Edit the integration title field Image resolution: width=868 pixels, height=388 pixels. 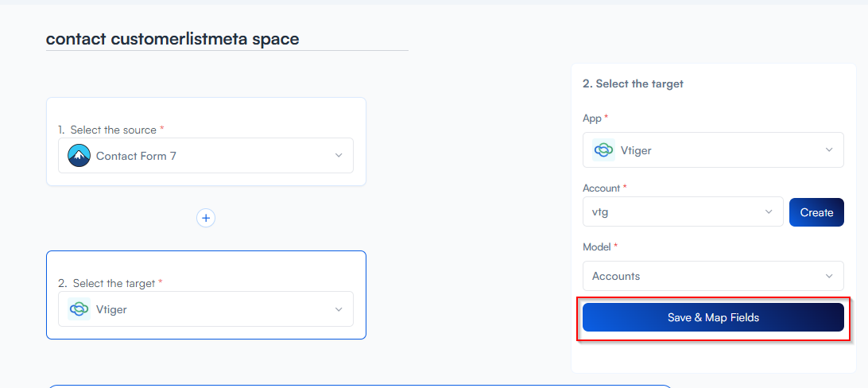point(227,39)
